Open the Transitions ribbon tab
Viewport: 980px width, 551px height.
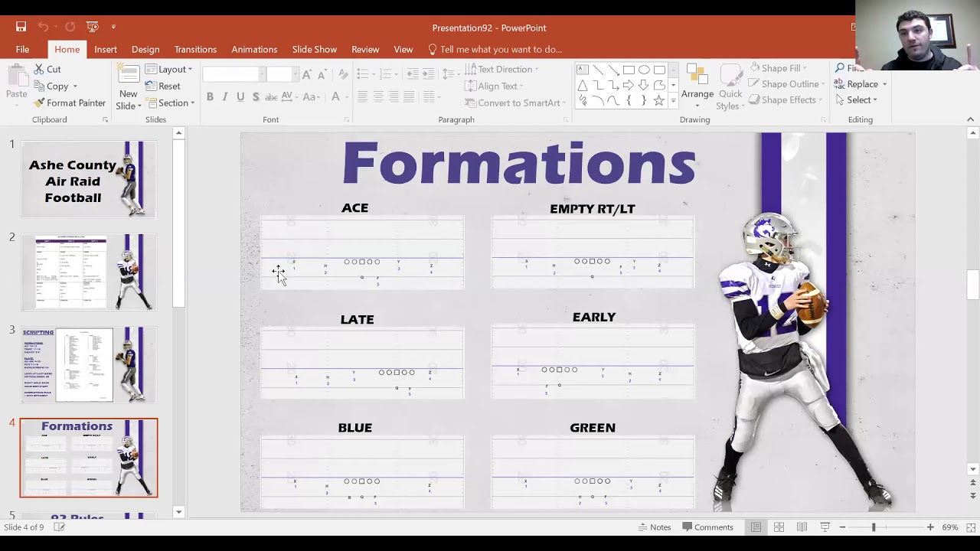[x=195, y=49]
